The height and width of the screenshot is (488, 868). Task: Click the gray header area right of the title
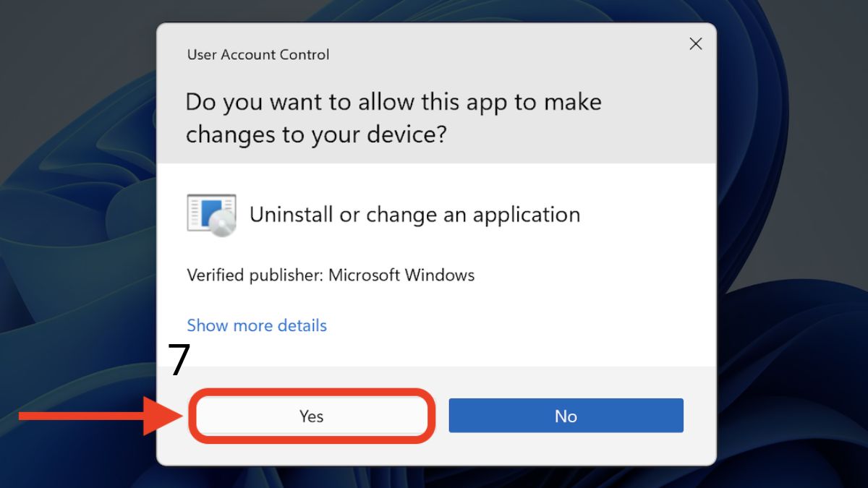tap(506, 54)
